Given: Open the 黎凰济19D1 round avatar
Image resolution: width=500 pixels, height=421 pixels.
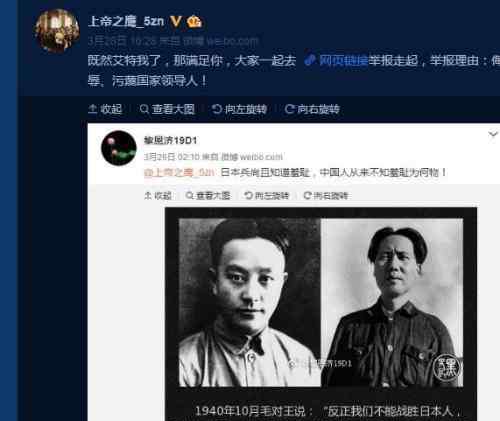Looking at the screenshot, I should (x=119, y=148).
